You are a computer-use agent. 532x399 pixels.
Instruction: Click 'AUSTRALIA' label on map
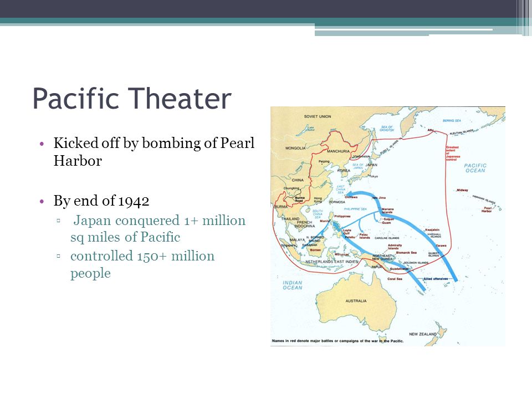pyautogui.click(x=356, y=301)
